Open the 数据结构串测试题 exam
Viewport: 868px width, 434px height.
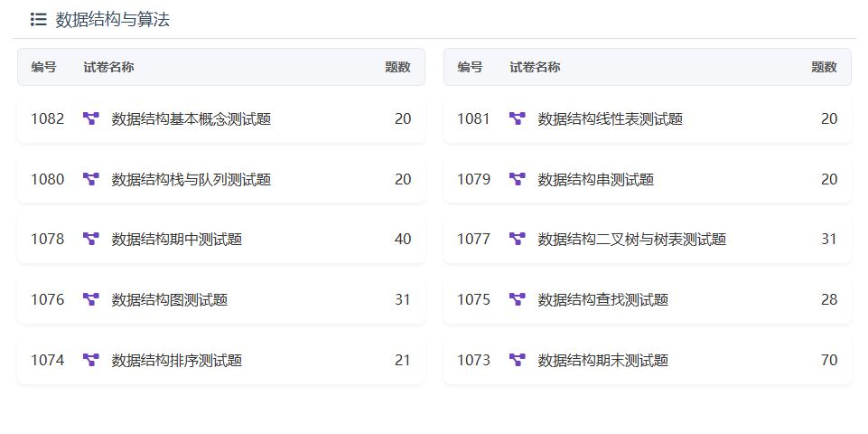595,180
